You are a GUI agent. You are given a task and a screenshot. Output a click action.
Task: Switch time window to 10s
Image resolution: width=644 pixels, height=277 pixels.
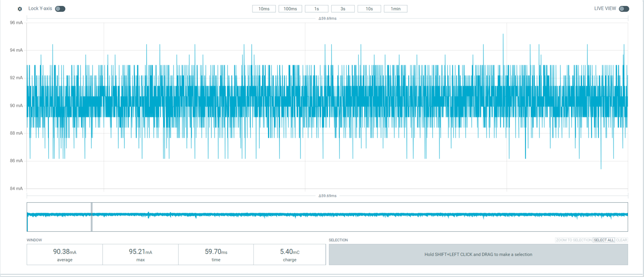pyautogui.click(x=369, y=9)
